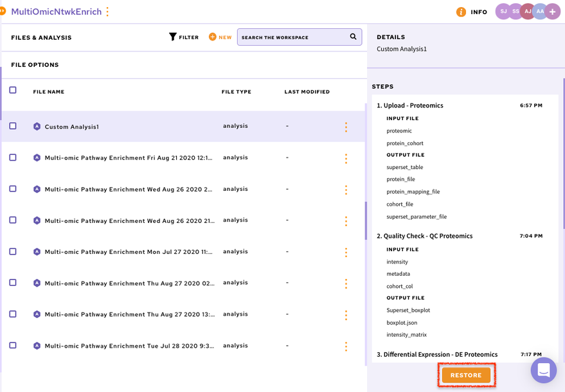The height and width of the screenshot is (392, 565).
Task: Click the analysis icon for Thu Aug 27 02 enrichment
Action: [x=37, y=283]
